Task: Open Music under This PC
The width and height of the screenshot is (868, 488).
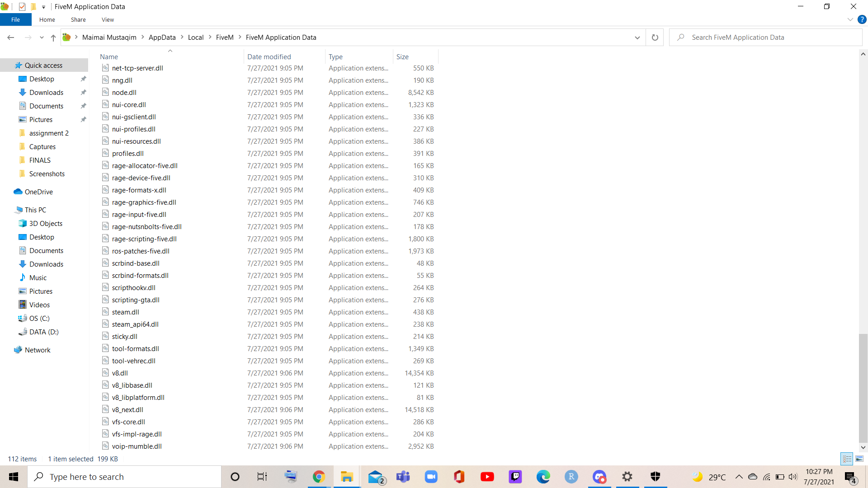Action: point(38,277)
